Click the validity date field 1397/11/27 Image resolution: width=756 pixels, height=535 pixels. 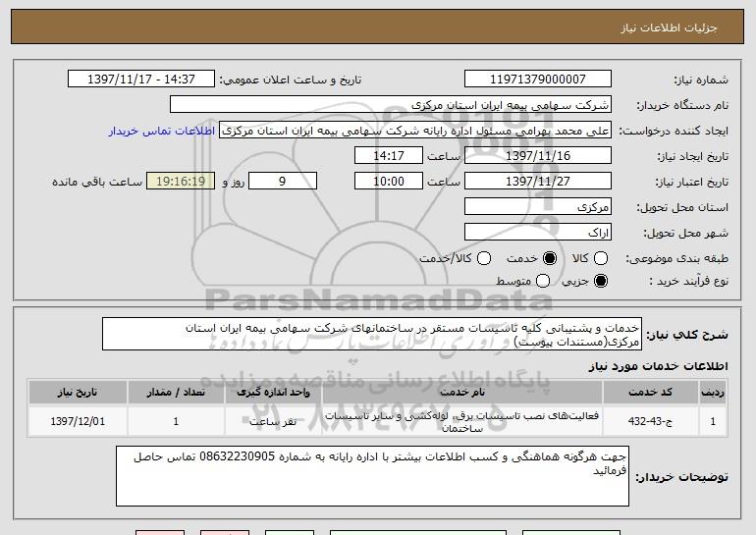pyautogui.click(x=538, y=182)
